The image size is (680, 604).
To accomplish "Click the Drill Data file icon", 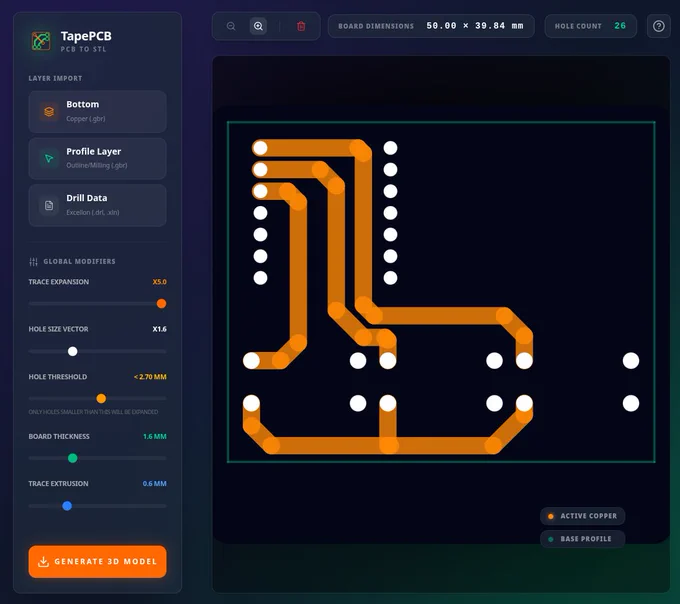I will (49, 206).
